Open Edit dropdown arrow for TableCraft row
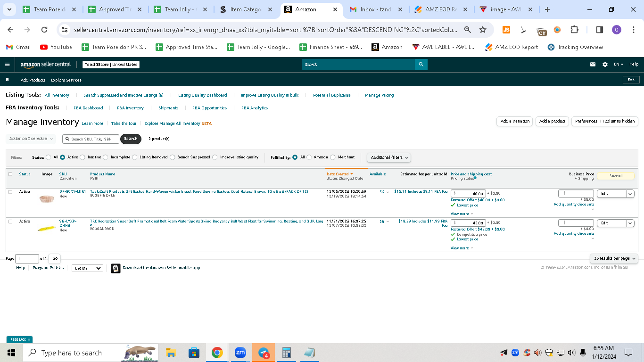644x362 pixels. 630,193
